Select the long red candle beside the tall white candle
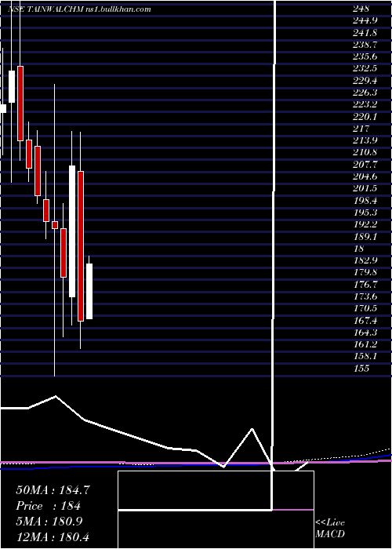The image size is (392, 549). (x=81, y=245)
